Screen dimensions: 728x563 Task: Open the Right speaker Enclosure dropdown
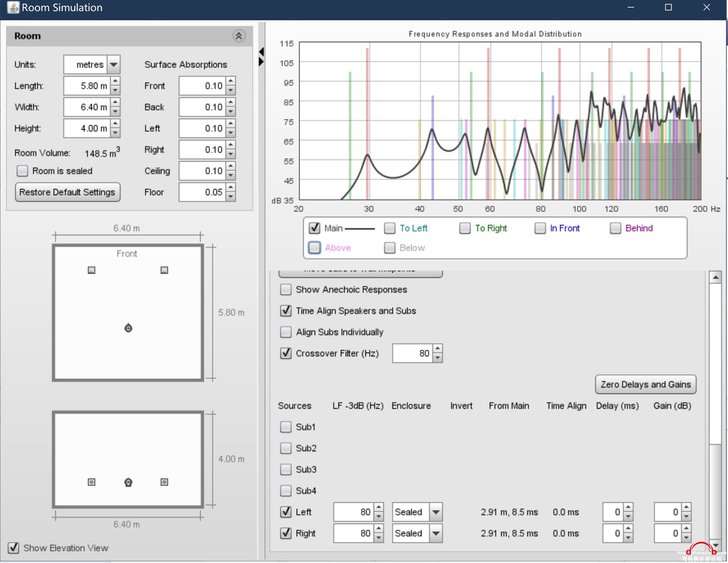tap(436, 534)
